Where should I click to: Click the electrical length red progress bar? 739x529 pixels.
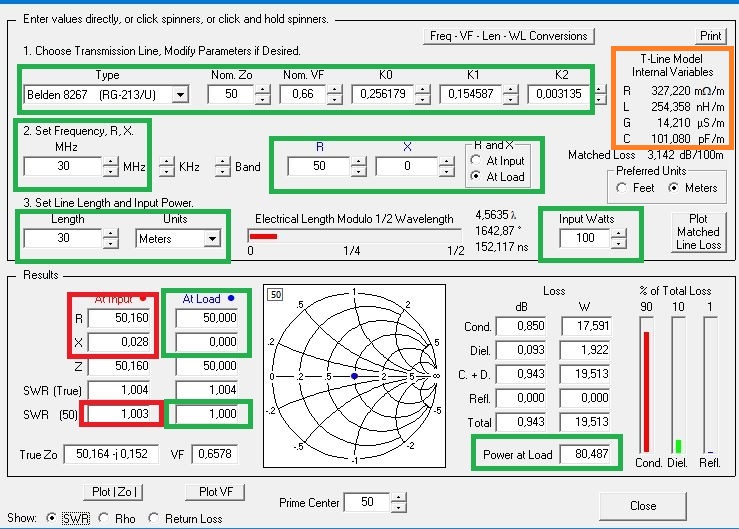tap(263, 236)
